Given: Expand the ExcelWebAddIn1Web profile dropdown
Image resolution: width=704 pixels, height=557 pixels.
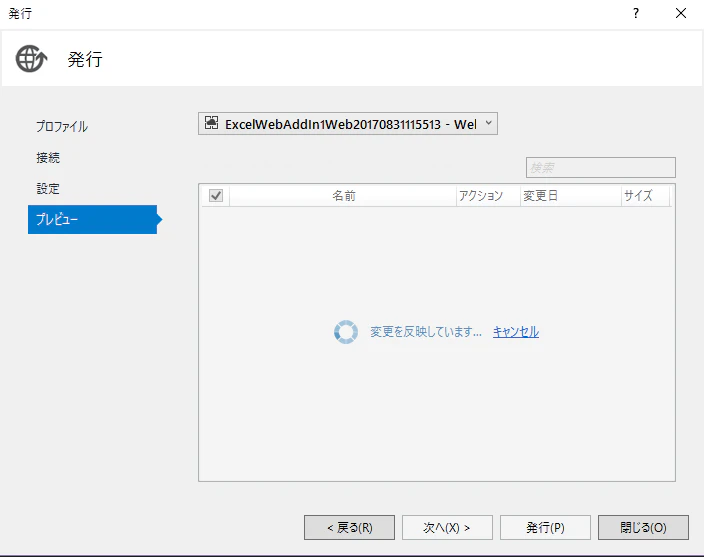Looking at the screenshot, I should (348, 123).
